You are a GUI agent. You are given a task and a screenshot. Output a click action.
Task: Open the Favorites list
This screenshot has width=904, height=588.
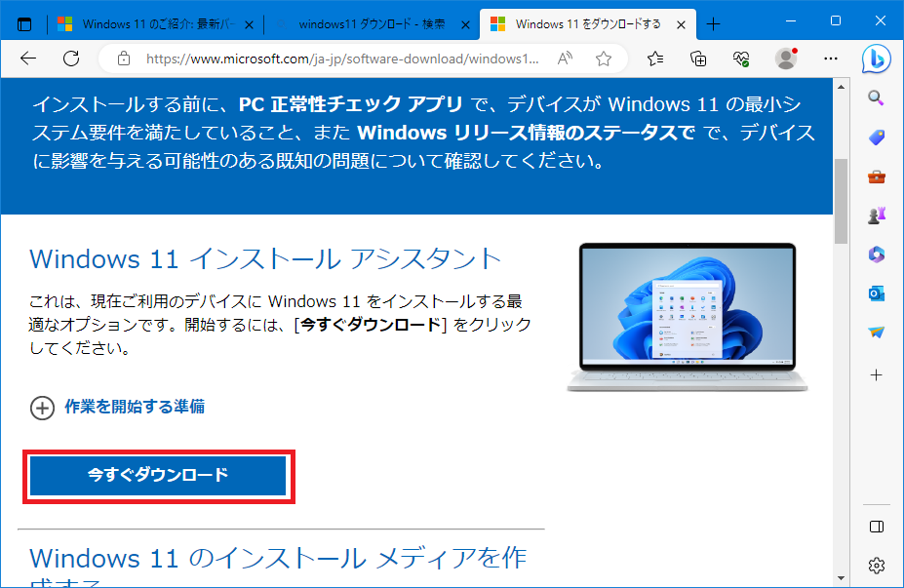(655, 59)
